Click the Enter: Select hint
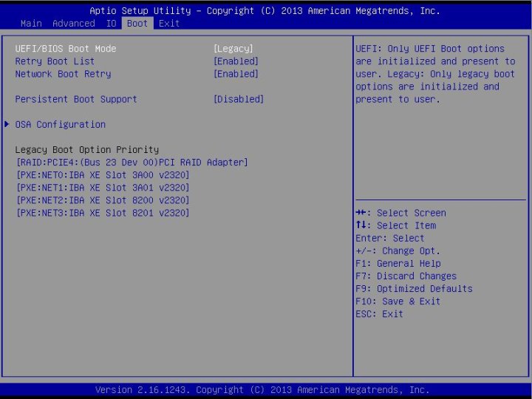This screenshot has height=399, width=532. click(x=390, y=238)
